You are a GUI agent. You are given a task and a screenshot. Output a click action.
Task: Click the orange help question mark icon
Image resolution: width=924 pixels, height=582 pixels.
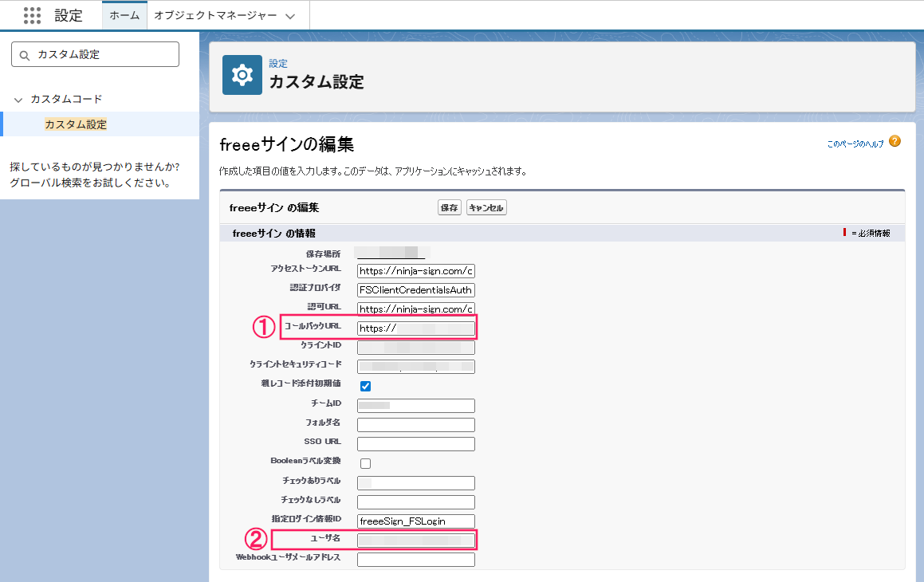(895, 141)
